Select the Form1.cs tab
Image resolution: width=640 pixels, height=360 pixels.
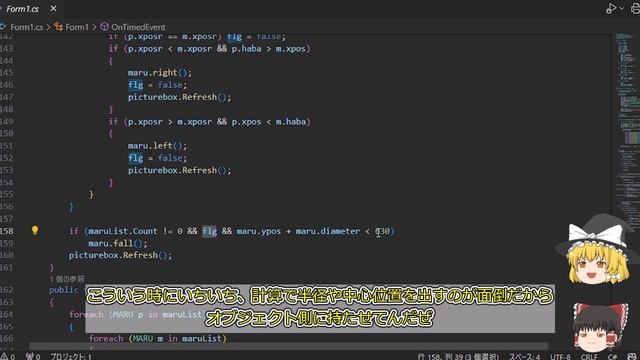(22, 9)
